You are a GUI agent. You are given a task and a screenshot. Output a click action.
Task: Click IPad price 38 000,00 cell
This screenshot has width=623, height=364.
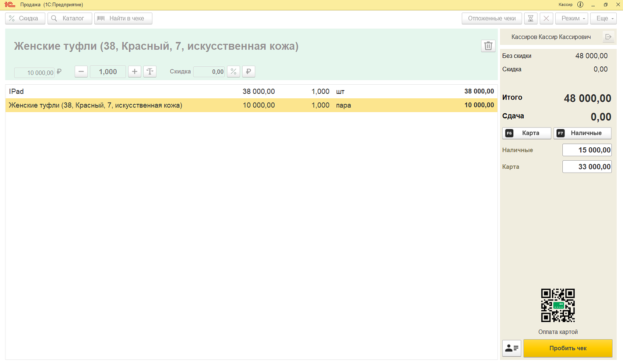point(259,91)
